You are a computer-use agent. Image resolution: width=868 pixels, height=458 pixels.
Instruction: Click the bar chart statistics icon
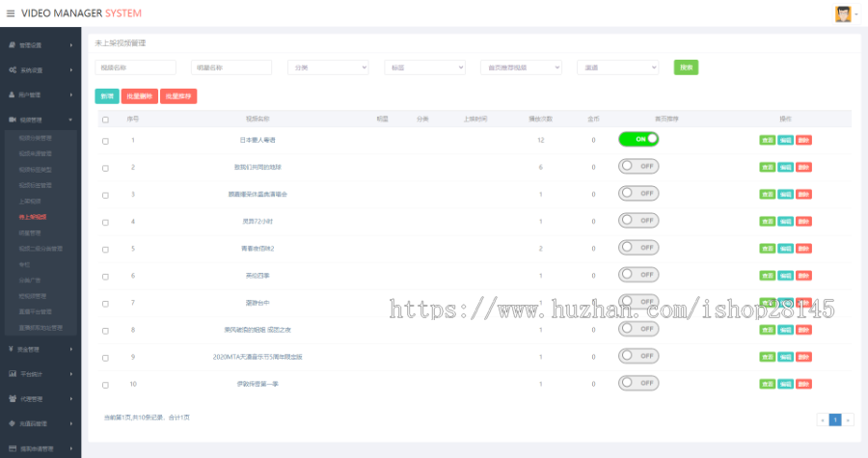pyautogui.click(x=13, y=374)
